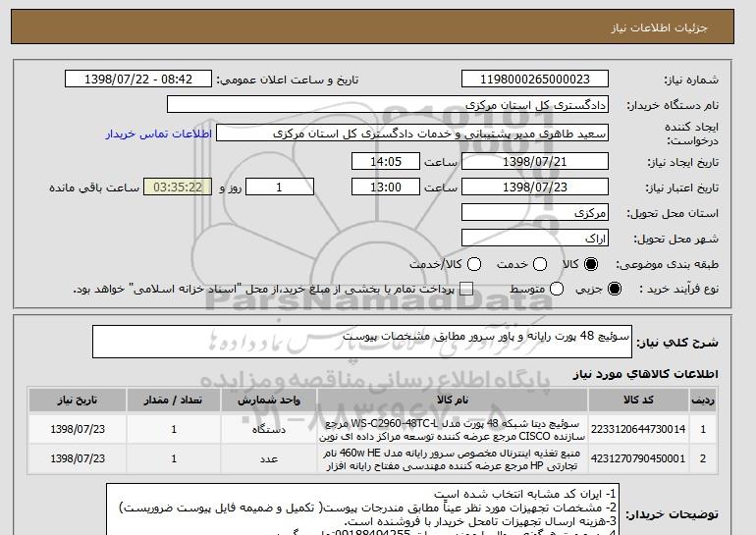Click the quantity cell of row 2
The image size is (756, 535).
(174, 458)
